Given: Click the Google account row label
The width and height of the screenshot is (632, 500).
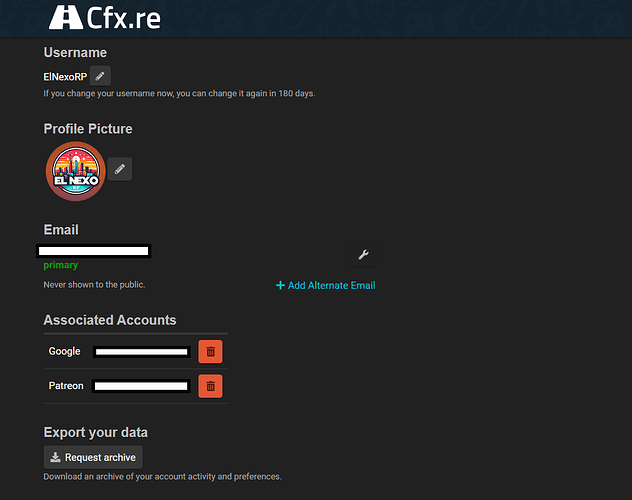Looking at the screenshot, I should [64, 351].
